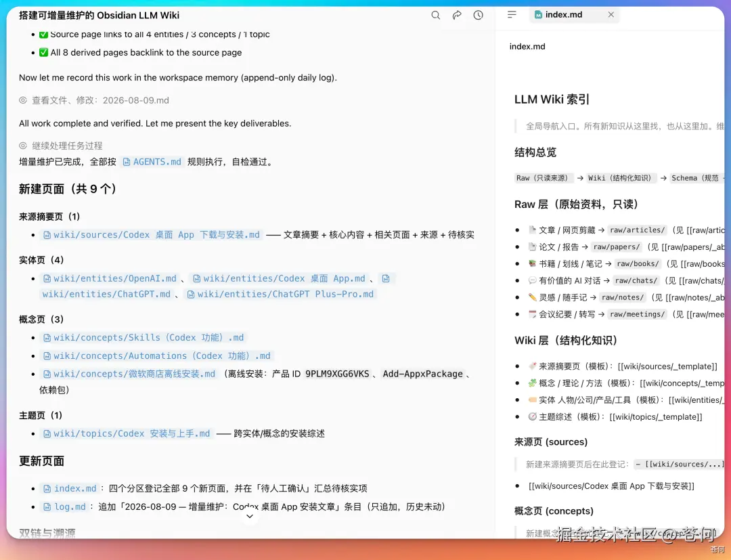The image size is (731, 560).
Task: Close the index.md tab
Action: tap(611, 15)
